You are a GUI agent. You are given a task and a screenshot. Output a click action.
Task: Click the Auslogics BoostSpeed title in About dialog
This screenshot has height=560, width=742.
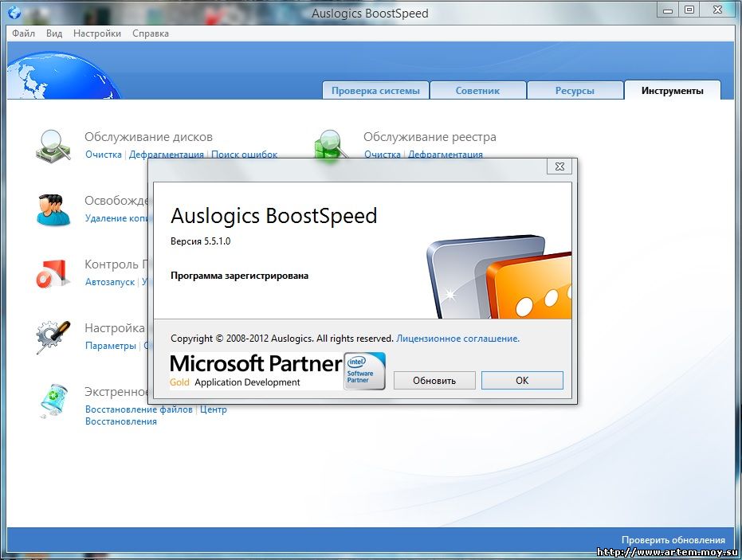pyautogui.click(x=273, y=216)
